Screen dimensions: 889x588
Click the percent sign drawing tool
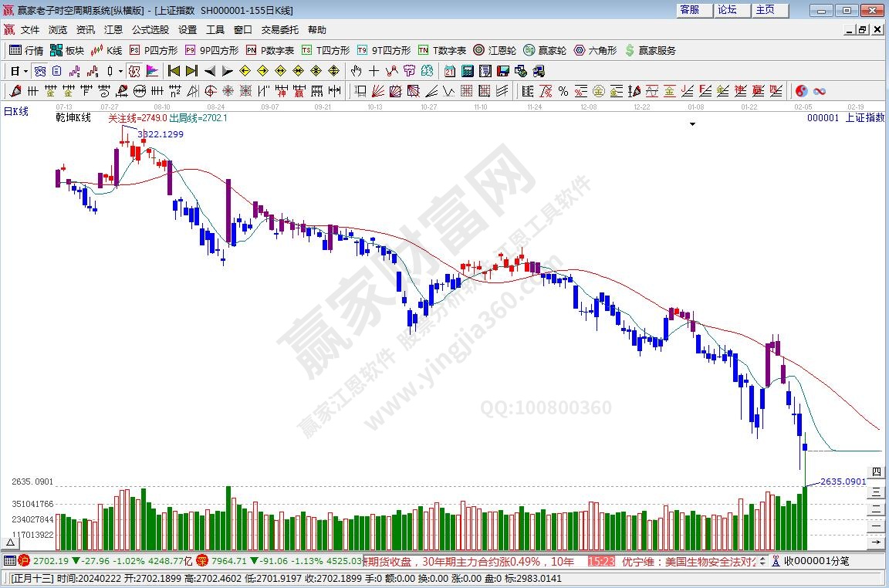pyautogui.click(x=563, y=91)
